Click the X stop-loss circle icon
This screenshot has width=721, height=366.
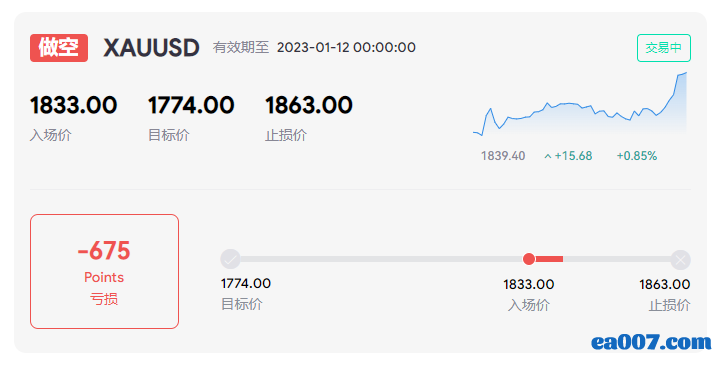(x=681, y=260)
